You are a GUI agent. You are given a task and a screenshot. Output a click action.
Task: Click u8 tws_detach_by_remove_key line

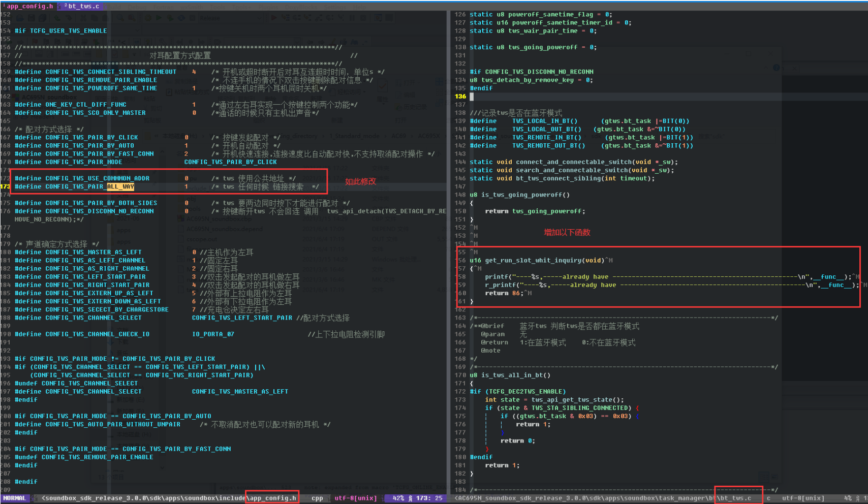click(531, 80)
